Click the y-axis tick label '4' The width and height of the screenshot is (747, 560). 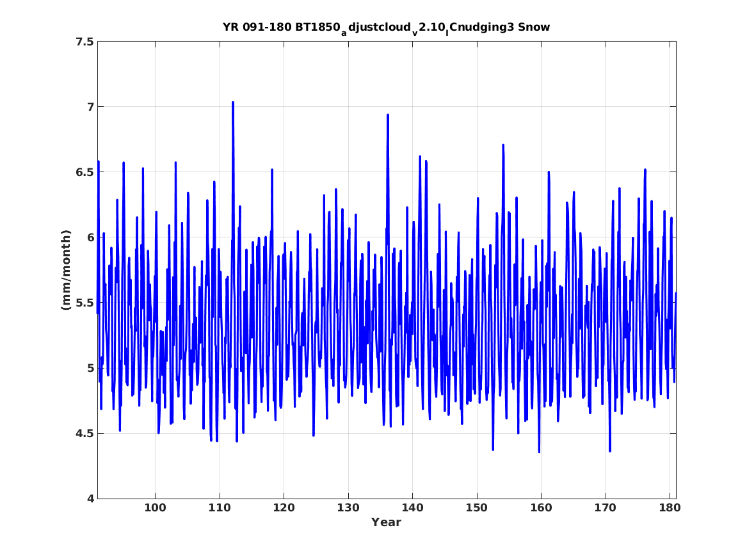pos(90,499)
